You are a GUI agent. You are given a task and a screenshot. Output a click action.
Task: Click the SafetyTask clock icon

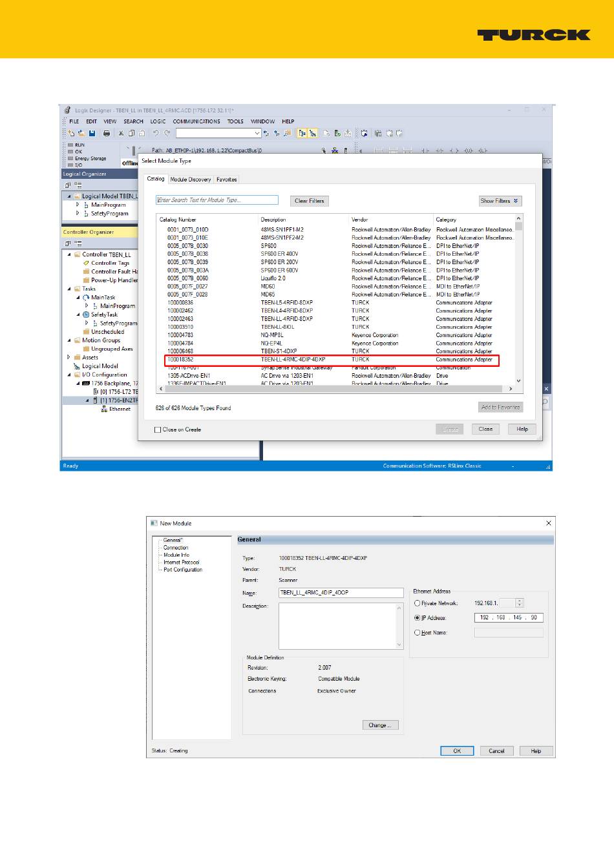[86, 315]
